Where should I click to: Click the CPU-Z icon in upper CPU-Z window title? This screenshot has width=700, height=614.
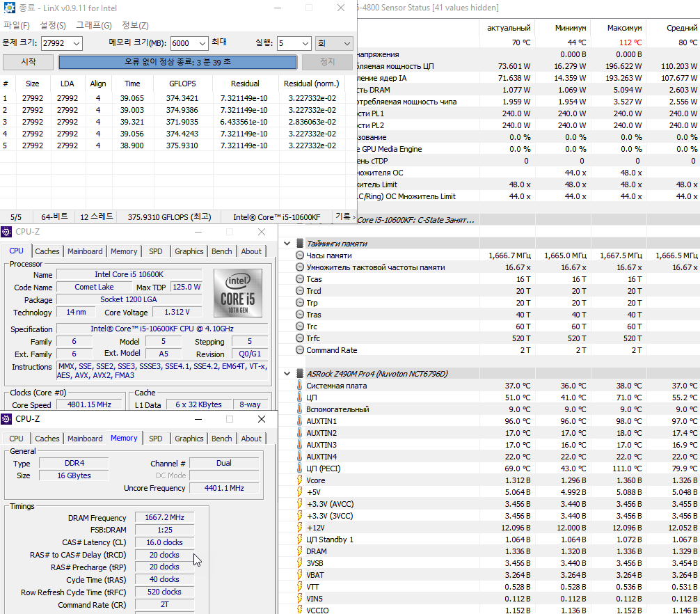click(6, 232)
